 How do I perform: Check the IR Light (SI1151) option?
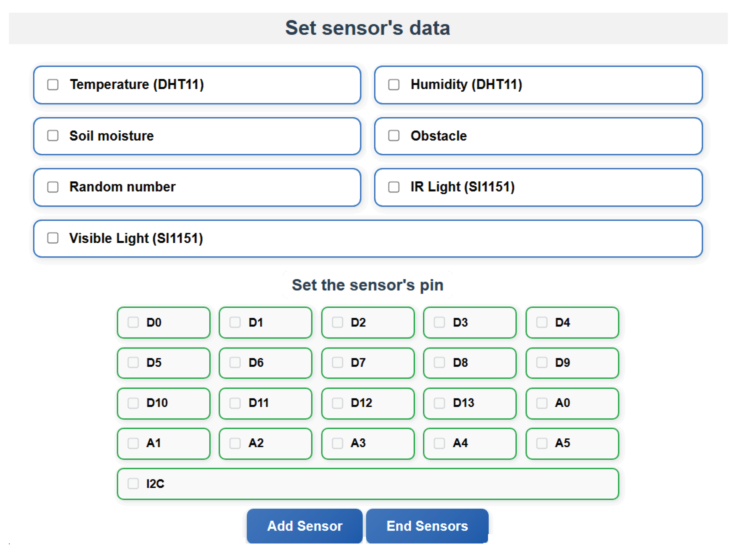pos(394,187)
